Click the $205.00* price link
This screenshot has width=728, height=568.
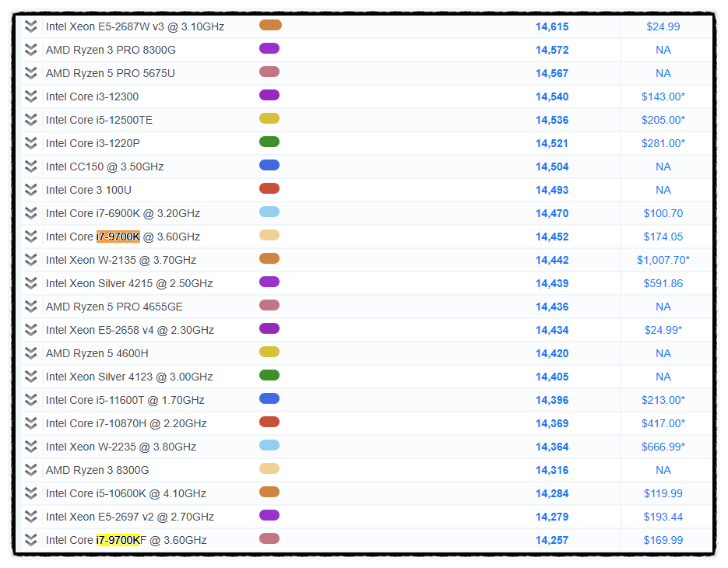tap(663, 120)
